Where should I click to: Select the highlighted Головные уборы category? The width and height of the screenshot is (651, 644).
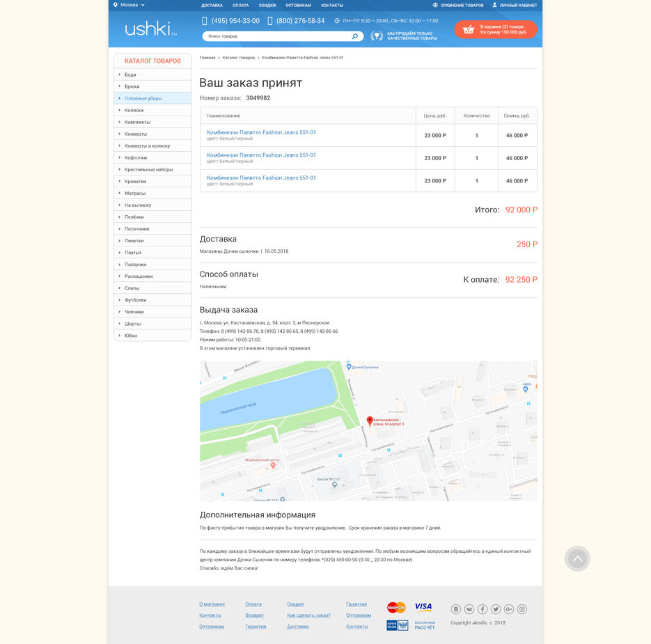(x=152, y=98)
